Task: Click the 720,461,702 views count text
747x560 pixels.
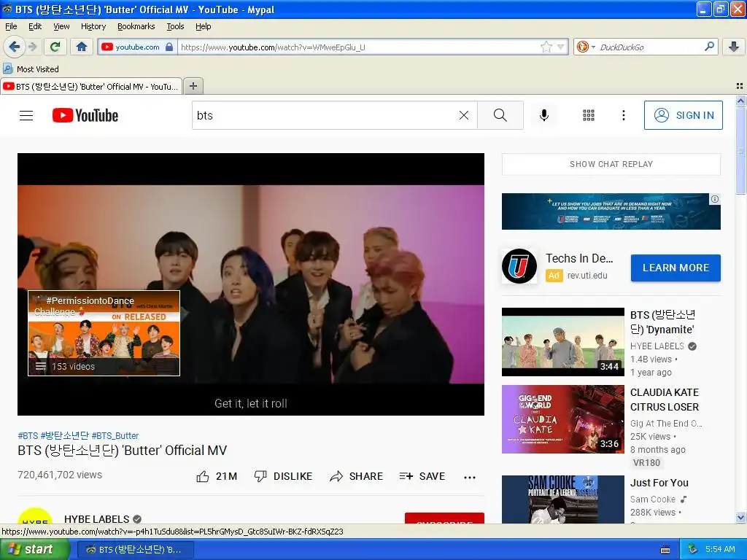Action: tap(60, 475)
